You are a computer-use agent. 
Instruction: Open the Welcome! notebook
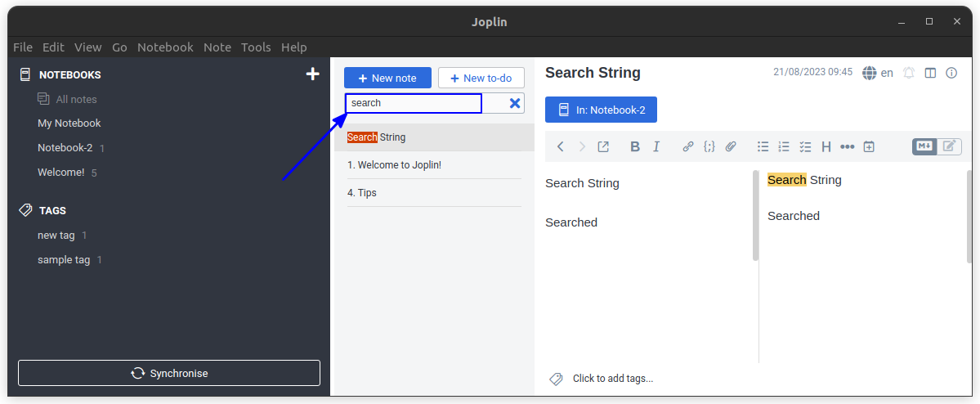click(x=61, y=173)
